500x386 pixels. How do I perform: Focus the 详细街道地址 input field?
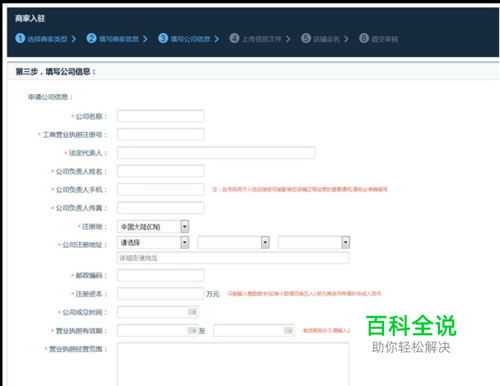233,258
